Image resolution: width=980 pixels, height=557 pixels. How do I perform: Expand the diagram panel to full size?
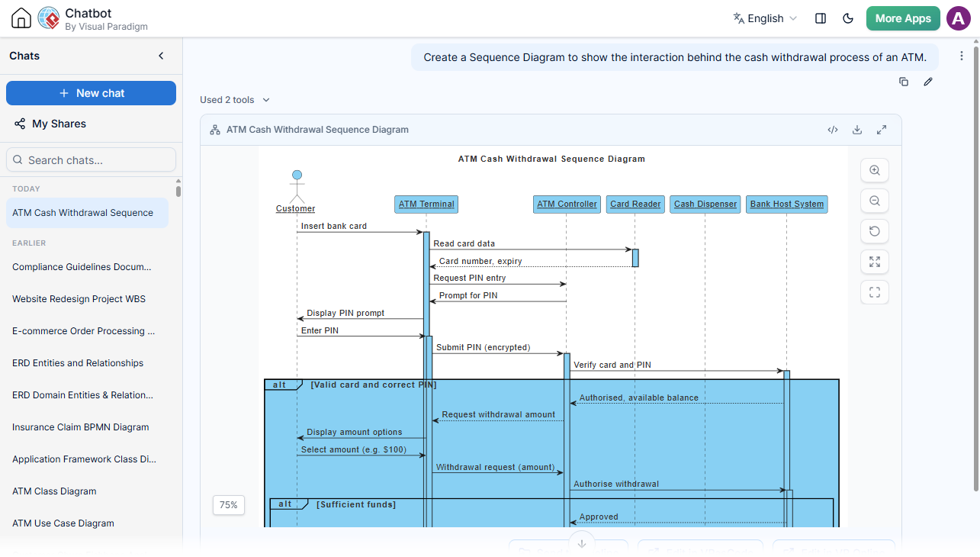(882, 130)
